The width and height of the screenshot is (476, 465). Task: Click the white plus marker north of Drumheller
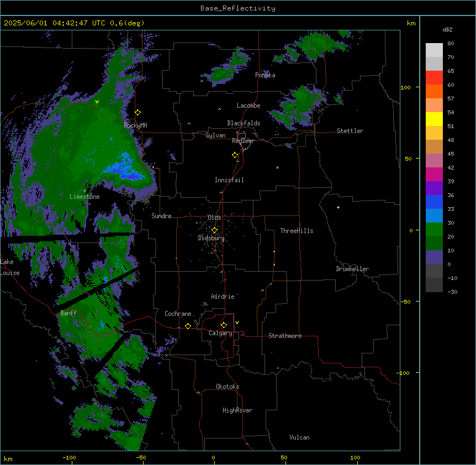point(338,207)
